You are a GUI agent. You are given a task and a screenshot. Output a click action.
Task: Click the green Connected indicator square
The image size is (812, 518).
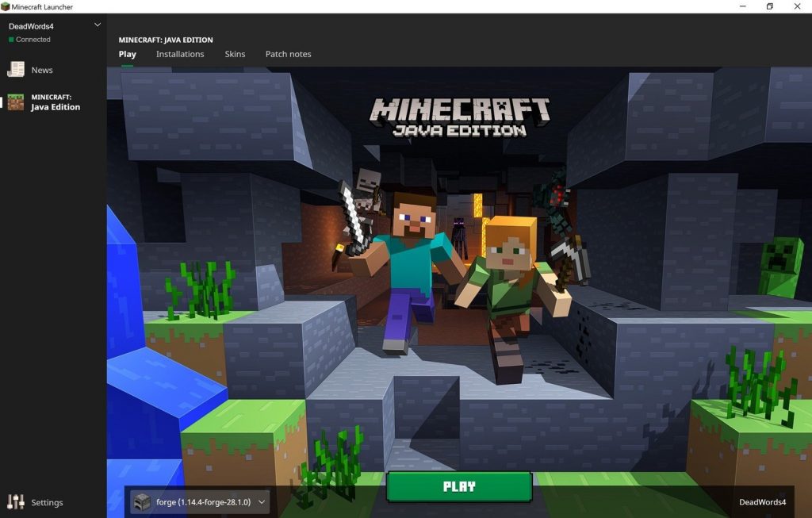point(13,40)
